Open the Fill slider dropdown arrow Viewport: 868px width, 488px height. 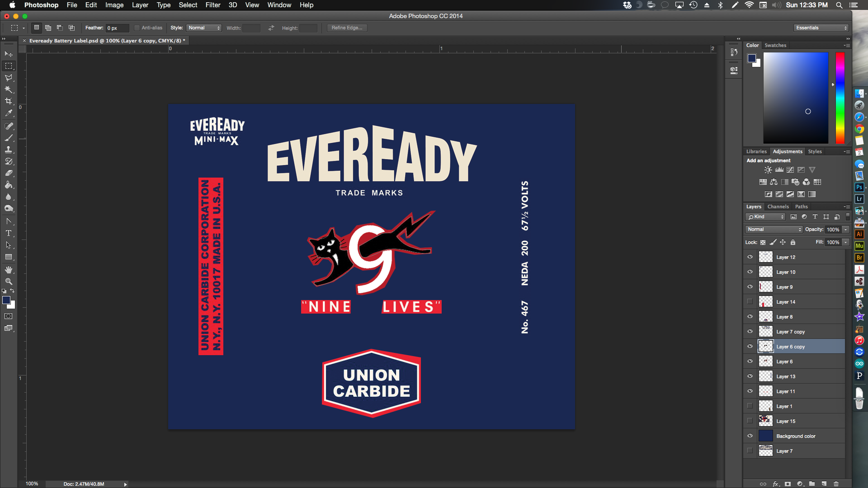[x=845, y=242]
